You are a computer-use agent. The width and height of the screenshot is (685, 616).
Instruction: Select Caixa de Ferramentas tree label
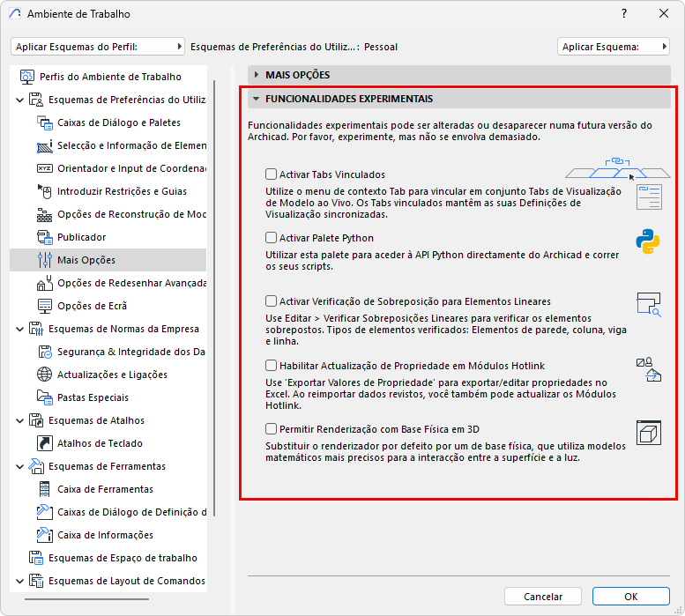105,489
